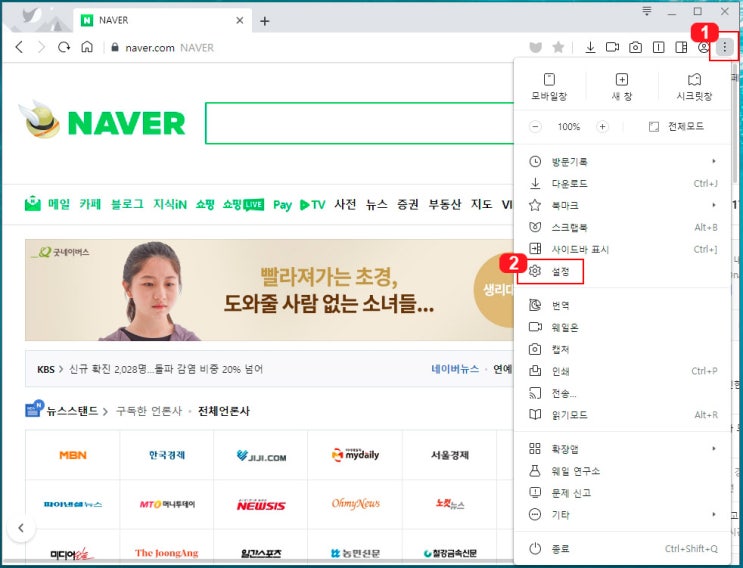
Task: Open a secret window (시크릿창)
Action: point(694,87)
